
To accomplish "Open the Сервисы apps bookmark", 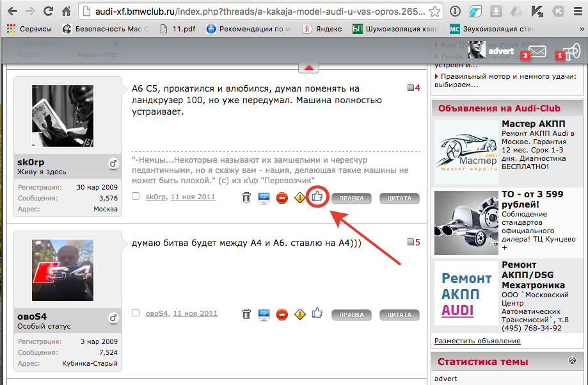I will pyautogui.click(x=29, y=29).
